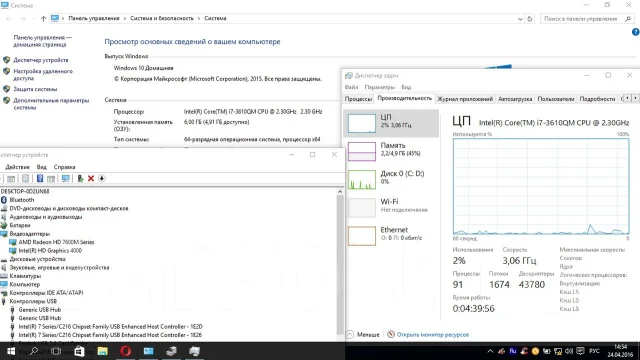The image size is (640, 360).
Task: Select the Память memory graph in Task Manager
Action: pos(362,151)
